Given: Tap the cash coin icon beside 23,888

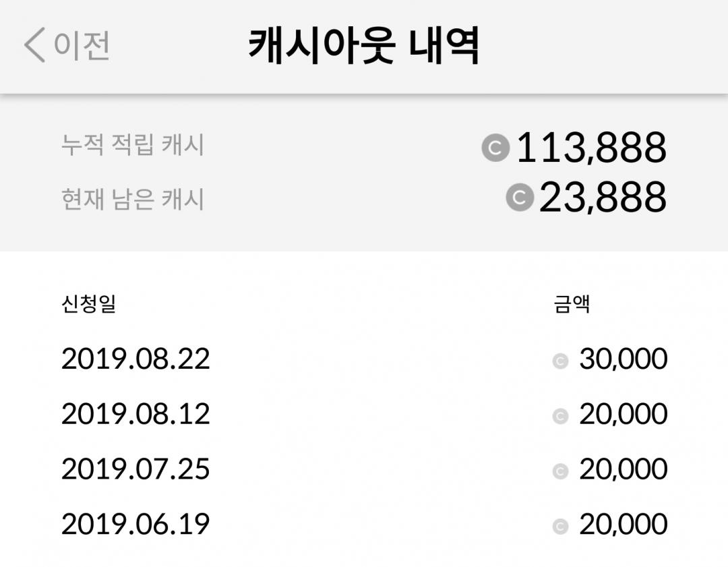Looking at the screenshot, I should (x=519, y=197).
